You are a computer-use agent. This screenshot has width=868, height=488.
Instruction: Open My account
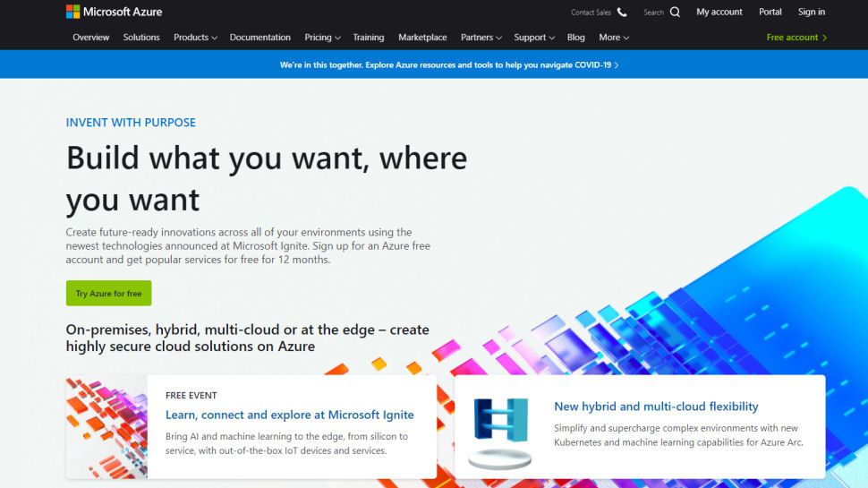(719, 12)
